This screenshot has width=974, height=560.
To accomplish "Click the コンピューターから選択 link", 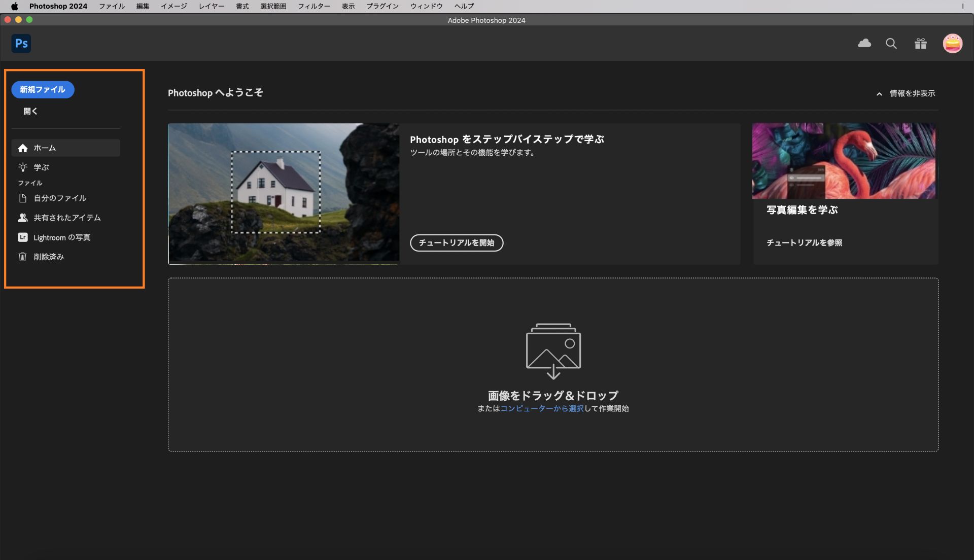I will point(541,408).
